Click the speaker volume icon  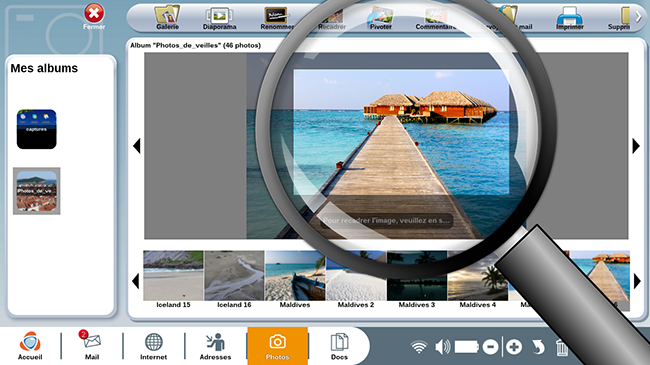tap(443, 347)
